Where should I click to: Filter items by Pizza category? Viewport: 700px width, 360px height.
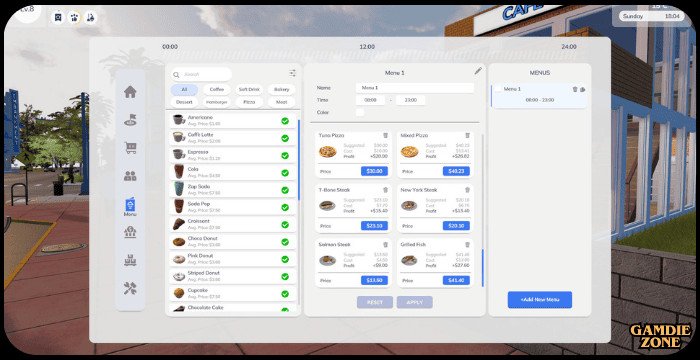pos(249,102)
